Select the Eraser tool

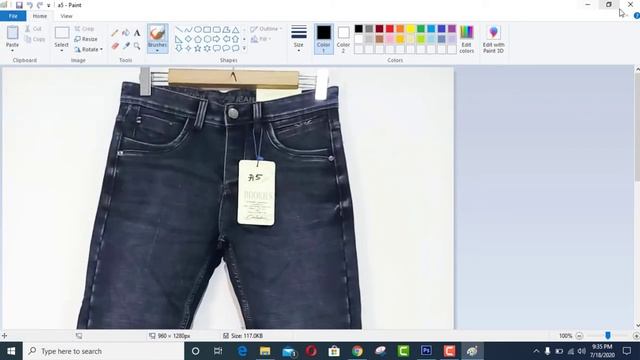115,46
